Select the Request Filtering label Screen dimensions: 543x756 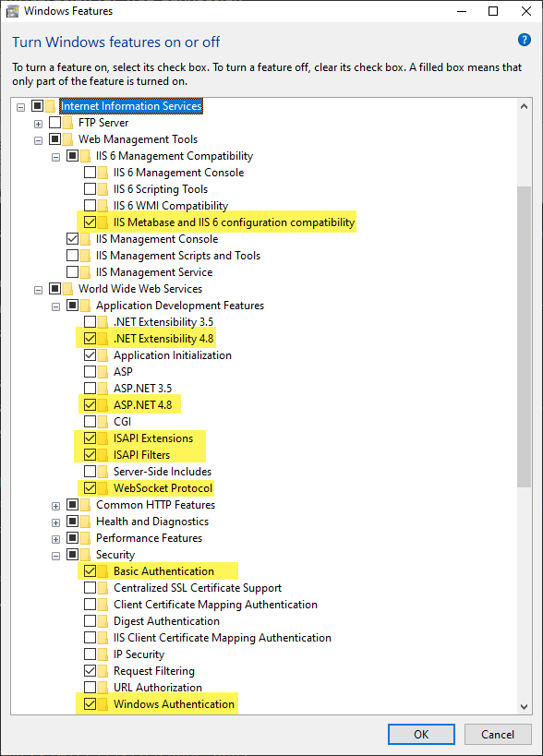coord(154,671)
